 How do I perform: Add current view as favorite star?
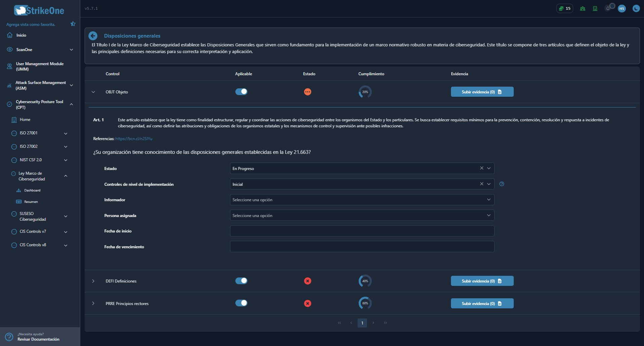pos(73,24)
